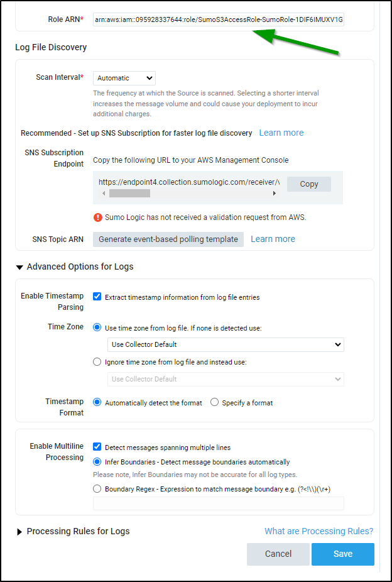The width and height of the screenshot is (392, 582).
Task: Copy the SNS Subscription Endpoint URL
Action: tap(309, 184)
